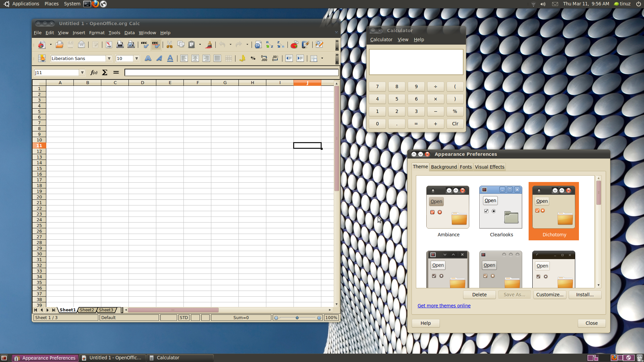Open the Function Wizard f(x) icon

pyautogui.click(x=94, y=72)
